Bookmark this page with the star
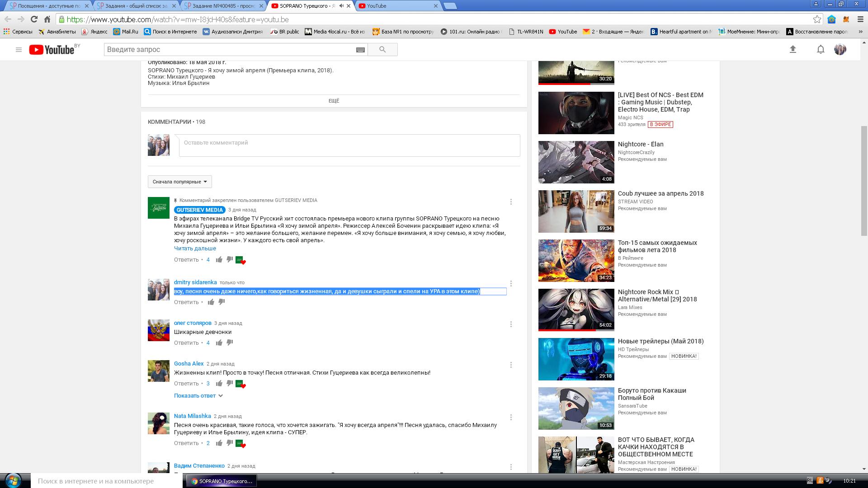868x488 pixels. (817, 19)
